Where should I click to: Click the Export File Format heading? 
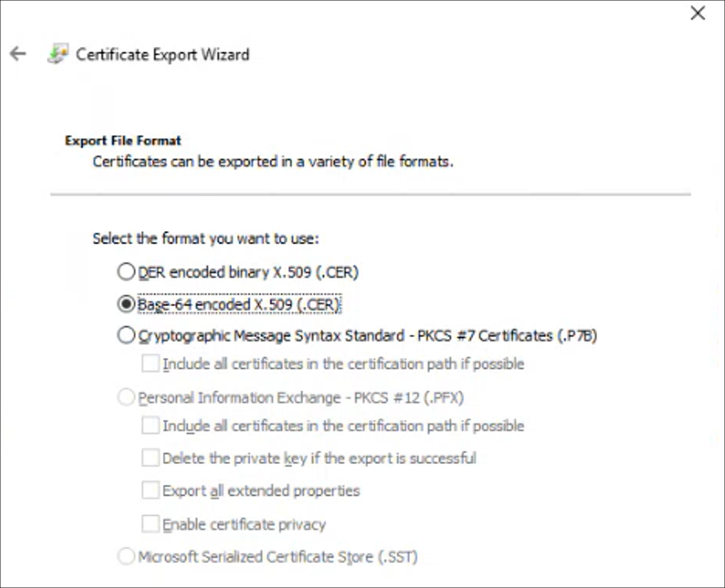[123, 141]
